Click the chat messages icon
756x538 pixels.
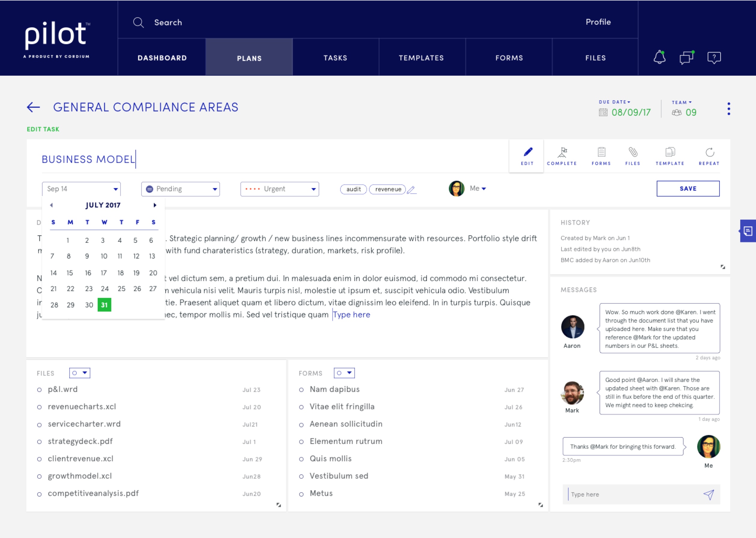click(x=686, y=57)
